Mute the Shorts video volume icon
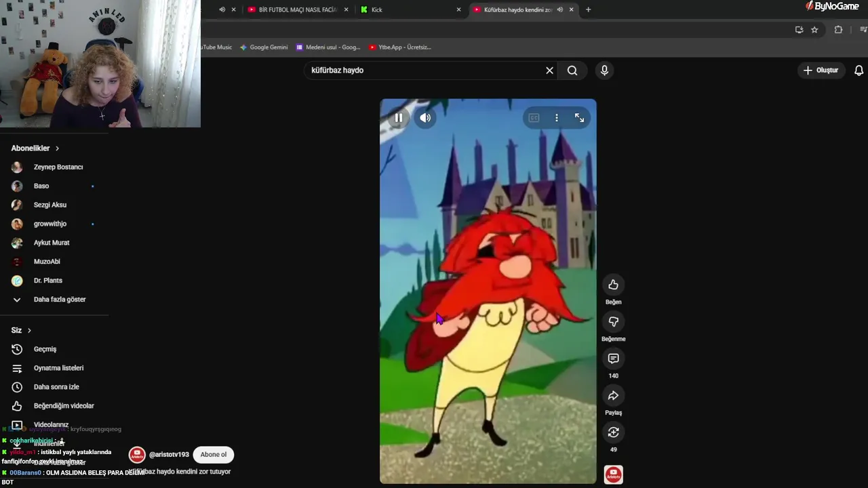The width and height of the screenshot is (868, 488). [x=425, y=118]
